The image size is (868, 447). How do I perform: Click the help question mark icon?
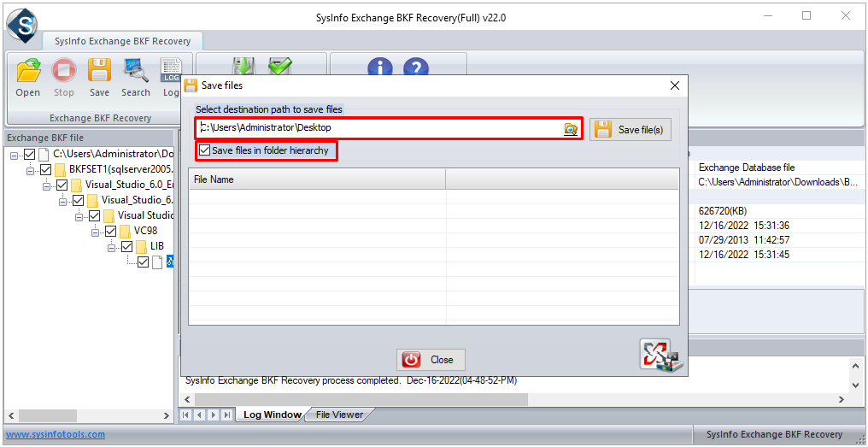pos(416,67)
